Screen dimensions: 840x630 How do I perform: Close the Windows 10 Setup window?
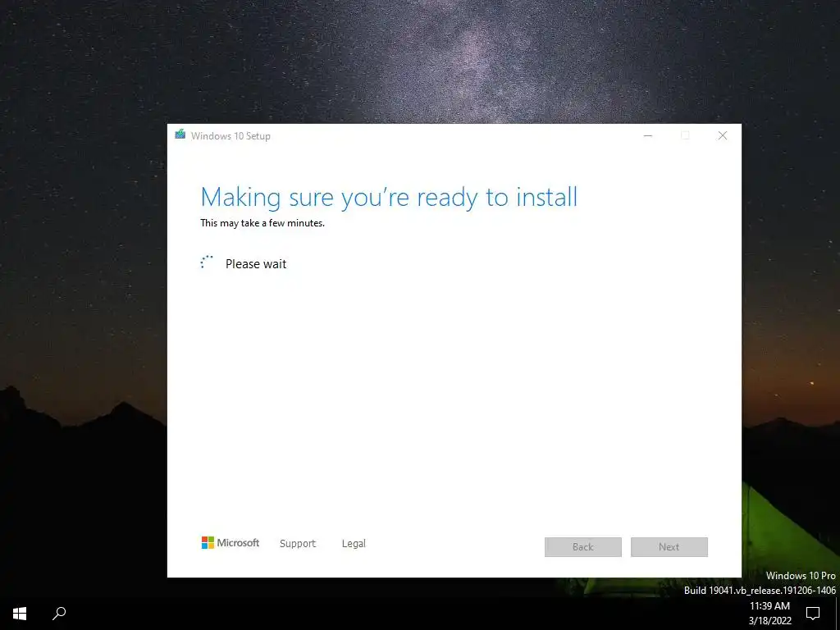coord(722,135)
